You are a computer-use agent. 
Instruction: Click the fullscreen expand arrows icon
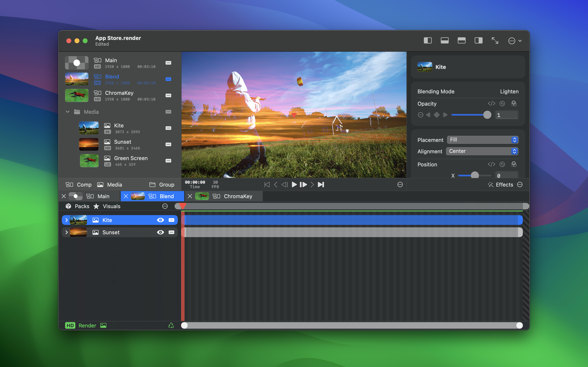pyautogui.click(x=495, y=41)
